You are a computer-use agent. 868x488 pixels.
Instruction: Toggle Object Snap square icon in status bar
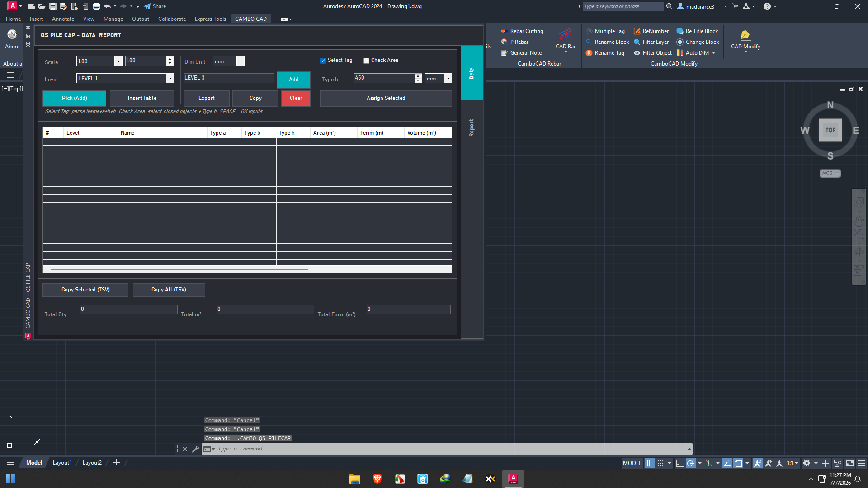pyautogui.click(x=738, y=463)
